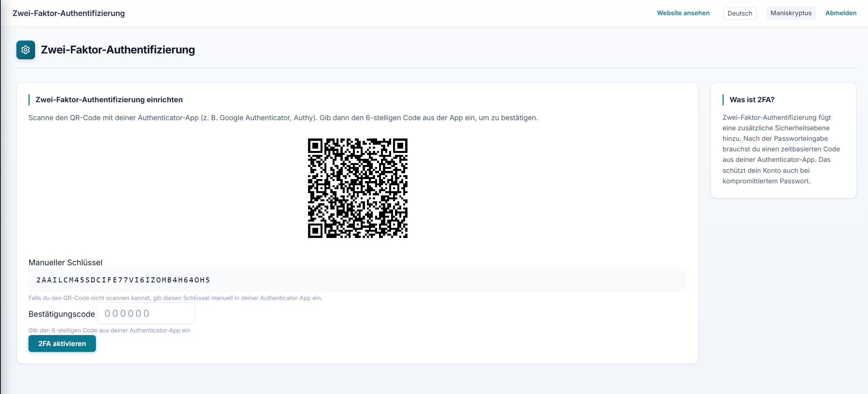Open the Website ansehen link

[683, 13]
